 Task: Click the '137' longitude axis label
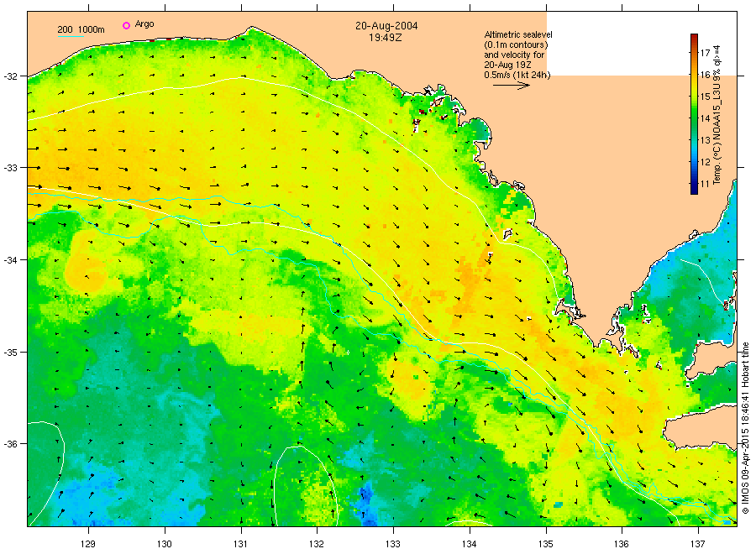698,544
